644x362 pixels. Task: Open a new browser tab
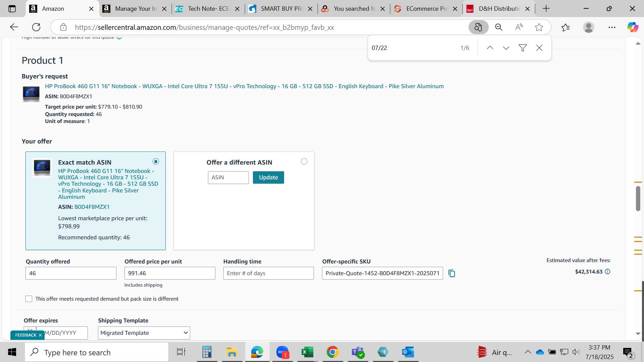click(546, 9)
